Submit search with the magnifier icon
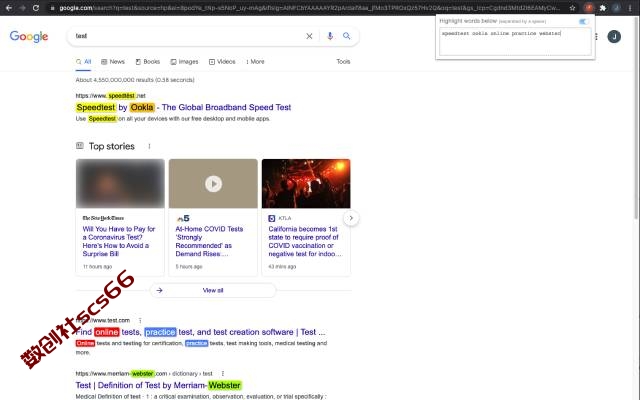 point(347,36)
